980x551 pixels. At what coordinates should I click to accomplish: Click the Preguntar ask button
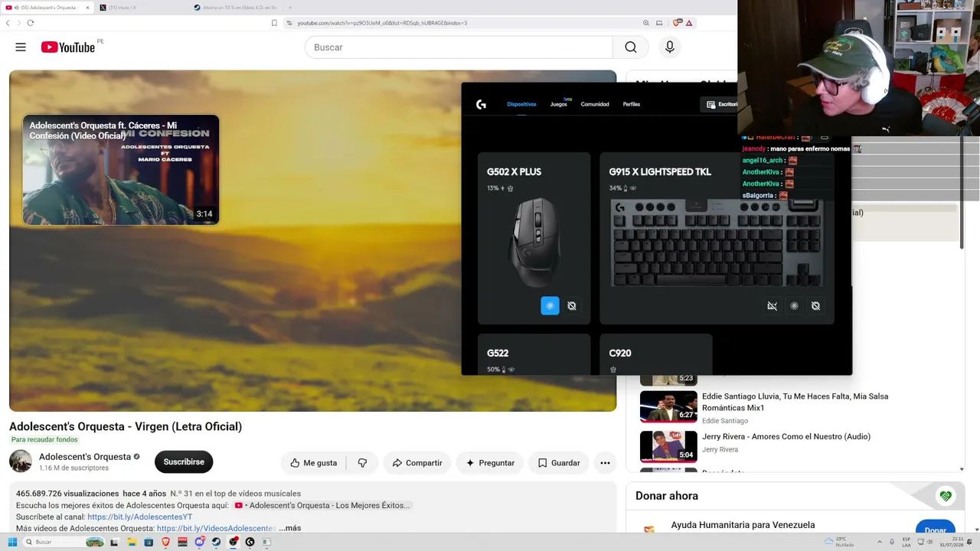(x=490, y=463)
